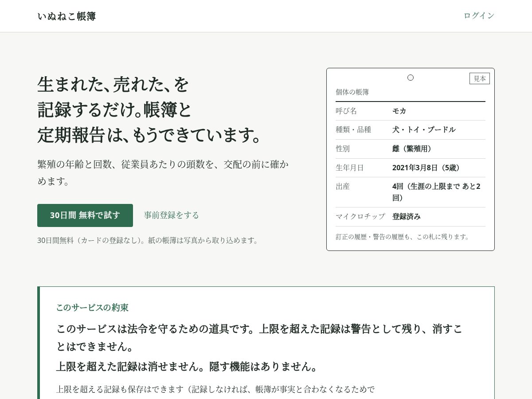Click the paragraph 上限を超える記録も保存はできます
The image size is (532, 399).
click(215, 389)
